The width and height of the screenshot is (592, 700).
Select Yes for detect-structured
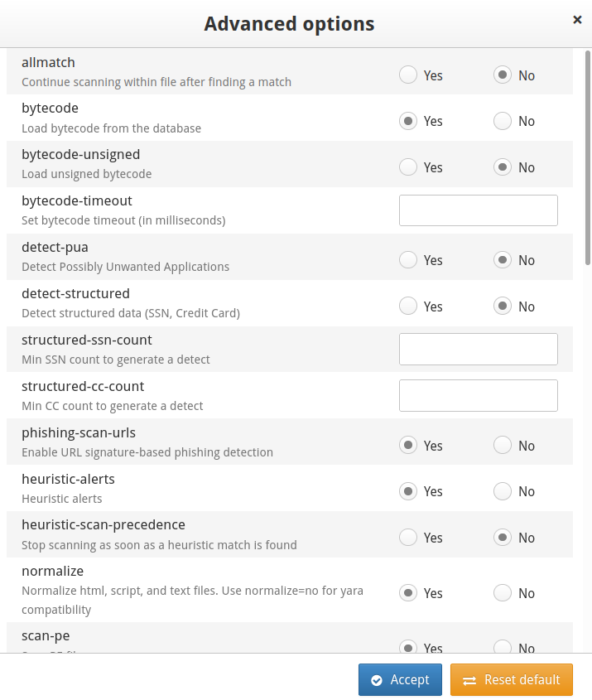[408, 307]
